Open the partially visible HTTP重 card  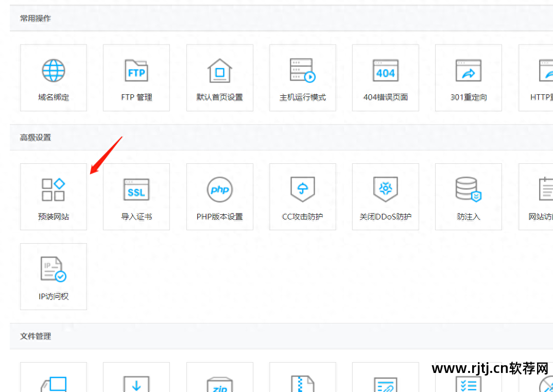[535, 78]
